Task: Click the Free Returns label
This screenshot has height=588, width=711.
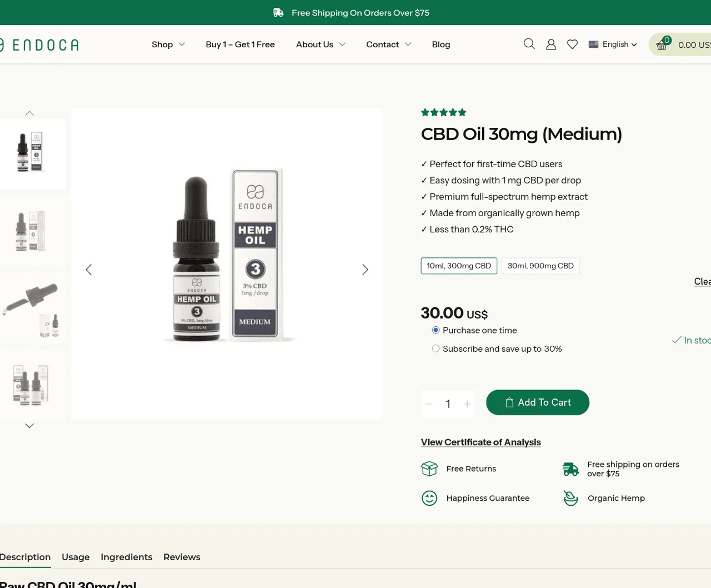Action: (471, 469)
